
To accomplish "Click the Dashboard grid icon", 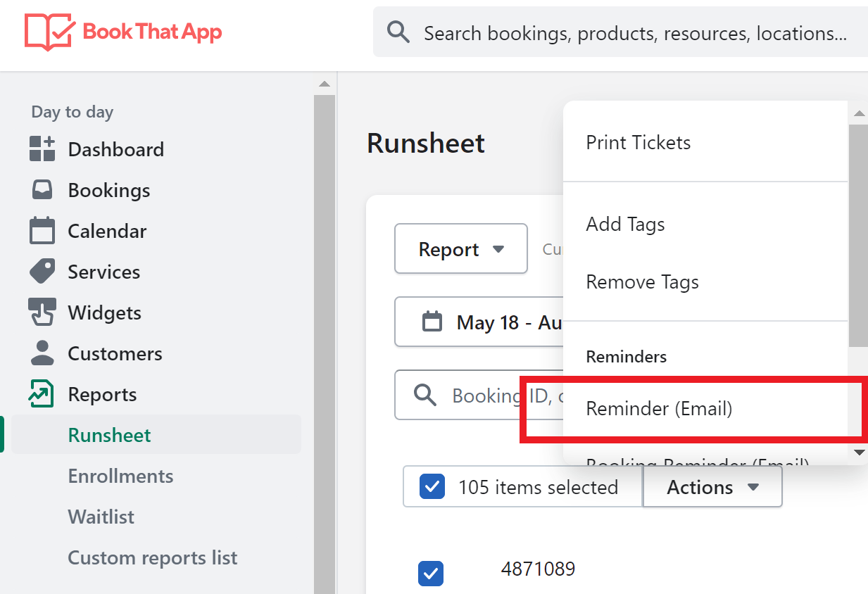I will pyautogui.click(x=42, y=149).
